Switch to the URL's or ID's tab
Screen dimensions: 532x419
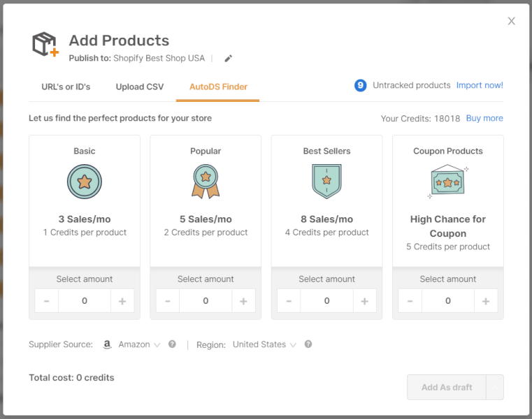(66, 87)
